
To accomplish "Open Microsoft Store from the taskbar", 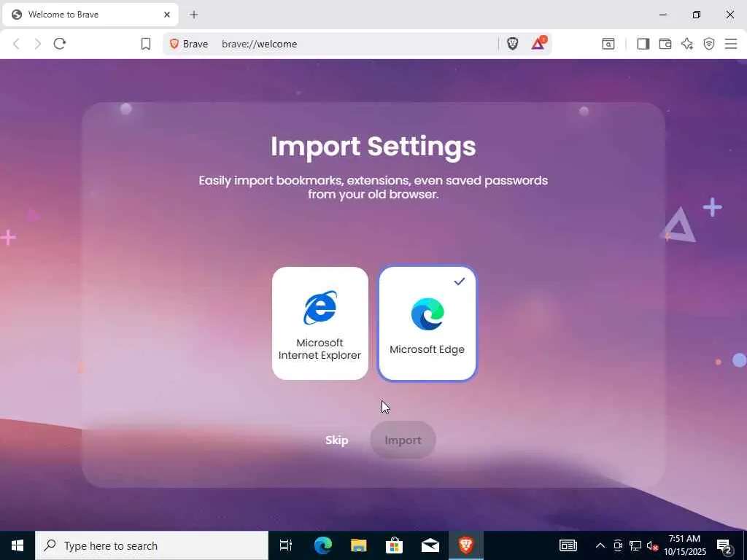I will (394, 545).
